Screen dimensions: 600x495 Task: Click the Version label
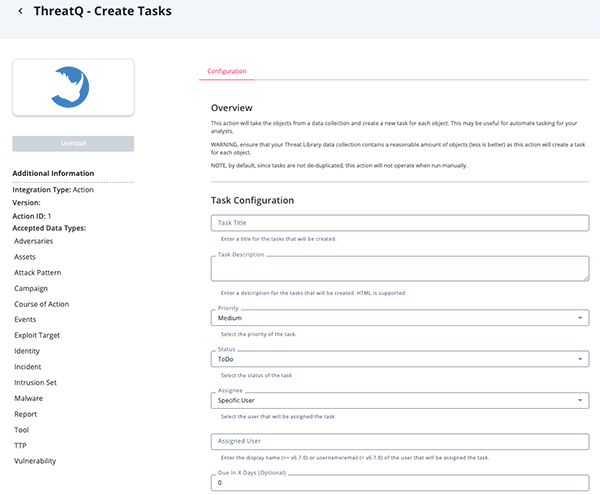coord(26,203)
